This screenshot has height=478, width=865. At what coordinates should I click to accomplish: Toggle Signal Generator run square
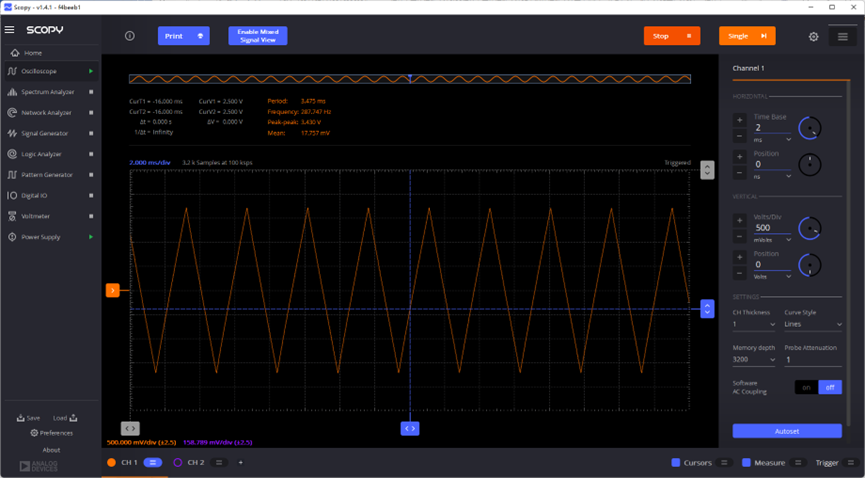[x=91, y=134]
